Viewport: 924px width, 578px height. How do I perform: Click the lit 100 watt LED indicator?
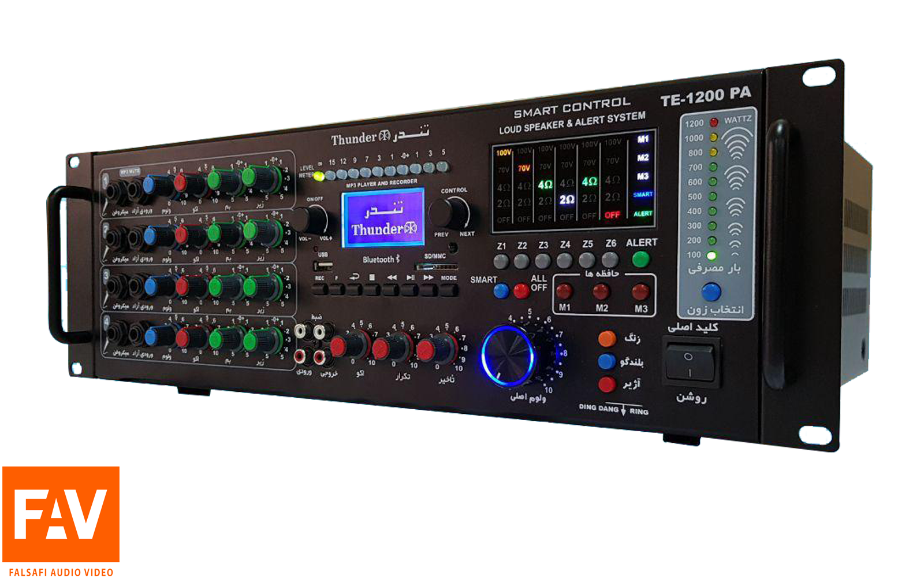[x=711, y=255]
